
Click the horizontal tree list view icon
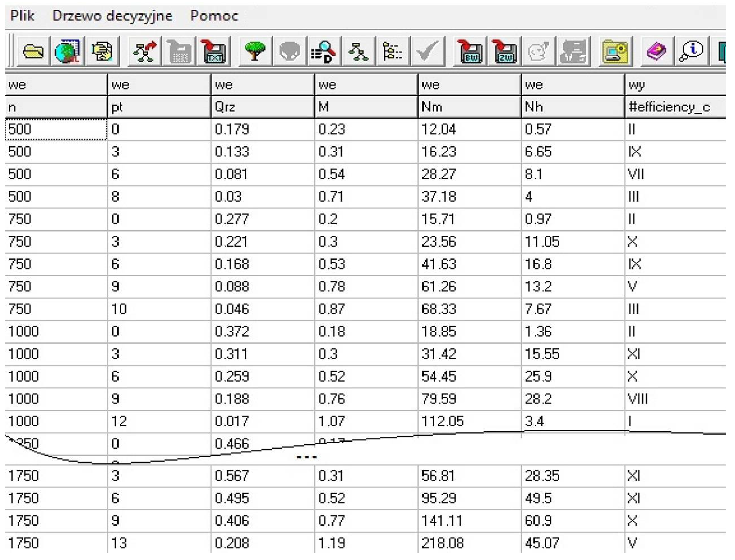(x=392, y=51)
